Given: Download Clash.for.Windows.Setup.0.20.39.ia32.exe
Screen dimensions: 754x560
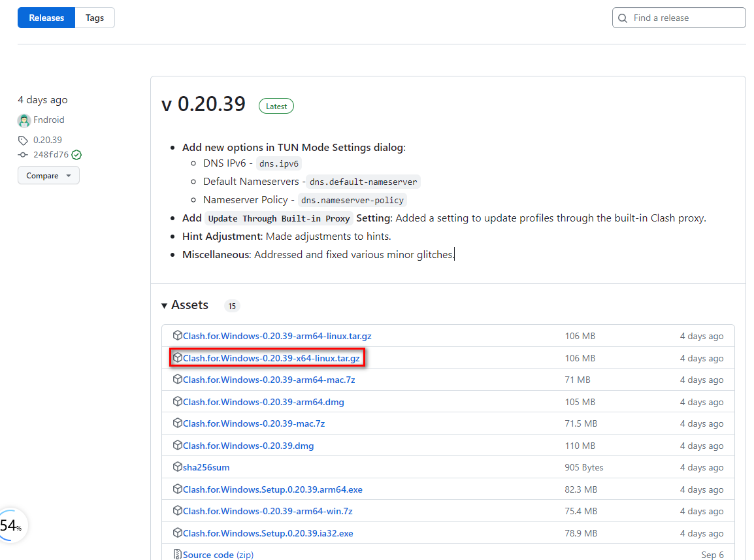Looking at the screenshot, I should (268, 534).
